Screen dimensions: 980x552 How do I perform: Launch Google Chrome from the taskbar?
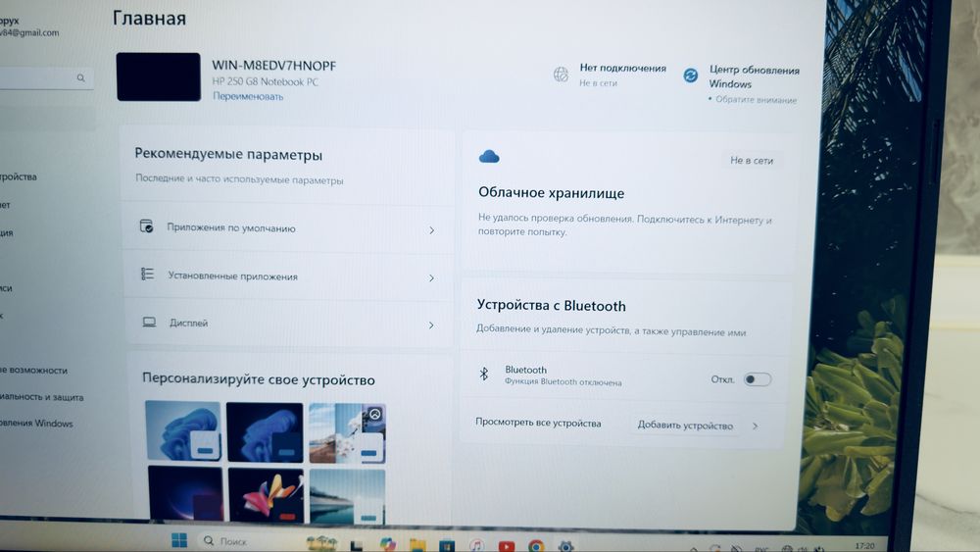(536, 546)
